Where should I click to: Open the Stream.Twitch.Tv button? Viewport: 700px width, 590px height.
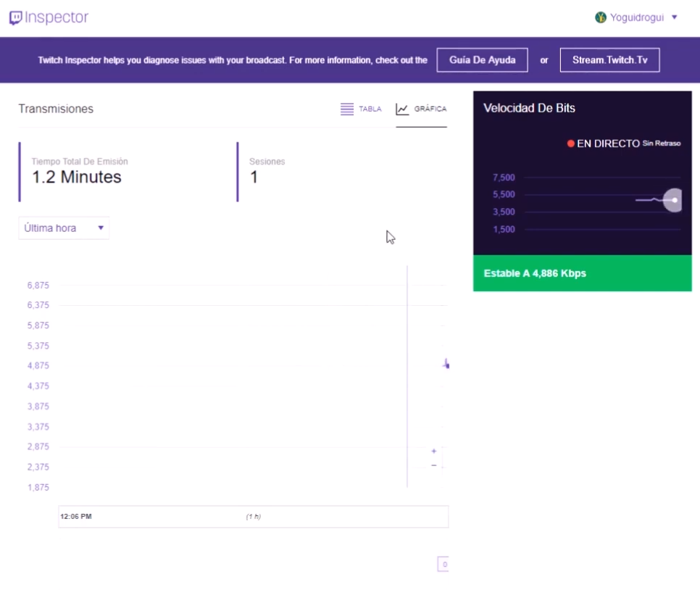[610, 60]
